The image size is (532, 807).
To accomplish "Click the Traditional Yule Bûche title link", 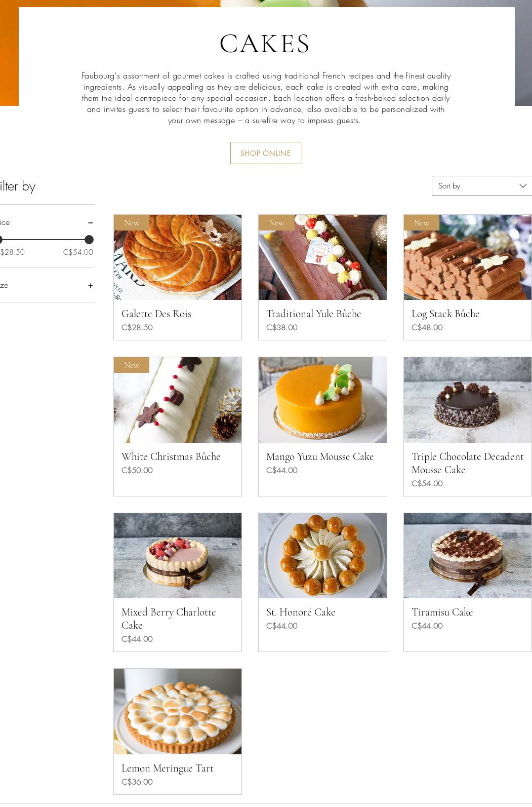I will tap(313, 314).
